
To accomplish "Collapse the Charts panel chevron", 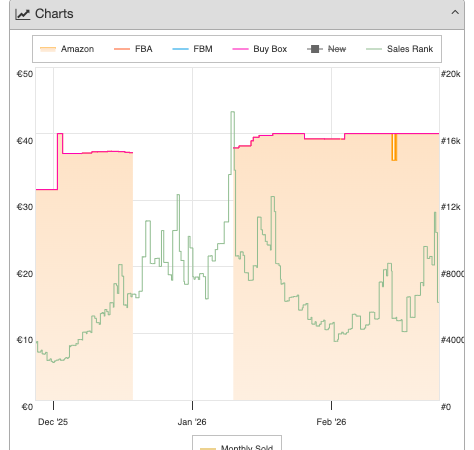I will pyautogui.click(x=455, y=13).
